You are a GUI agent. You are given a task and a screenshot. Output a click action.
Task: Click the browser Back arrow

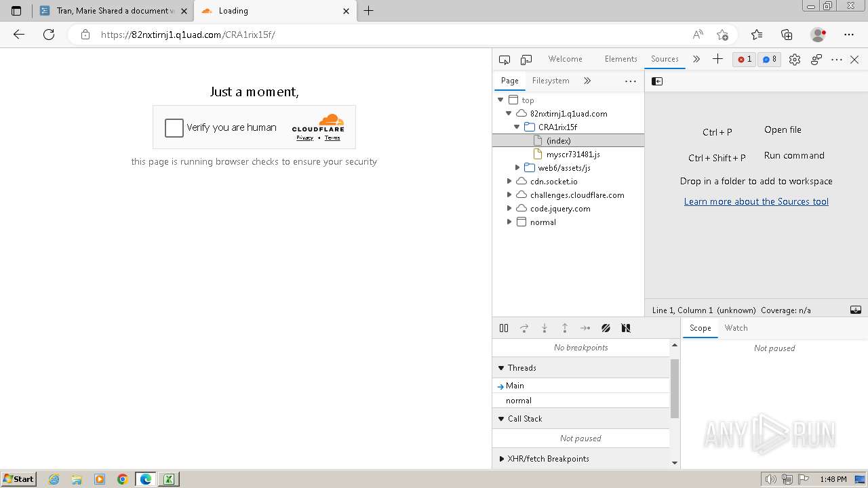click(19, 35)
